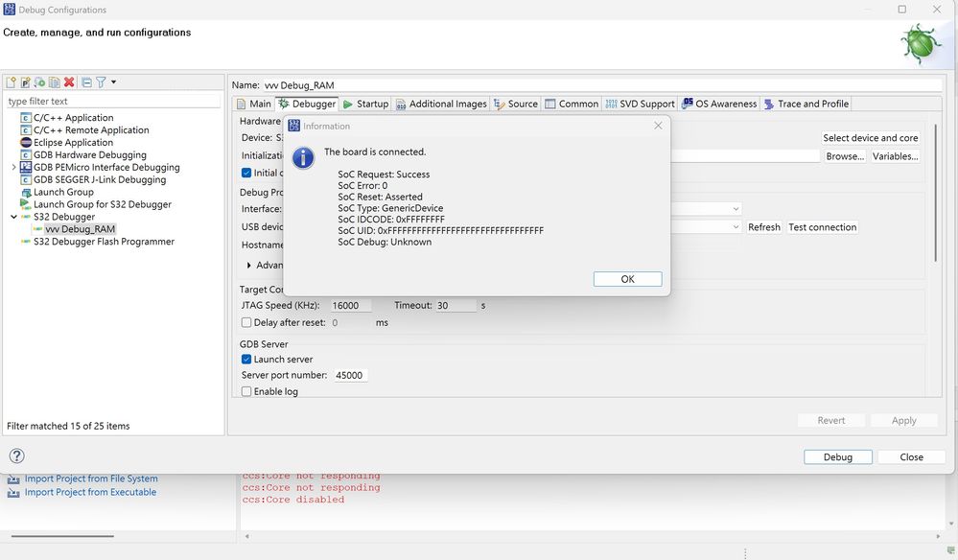Viewport: 958px width, 560px height.
Task: Open the SVD Support tab
Action: point(641,104)
